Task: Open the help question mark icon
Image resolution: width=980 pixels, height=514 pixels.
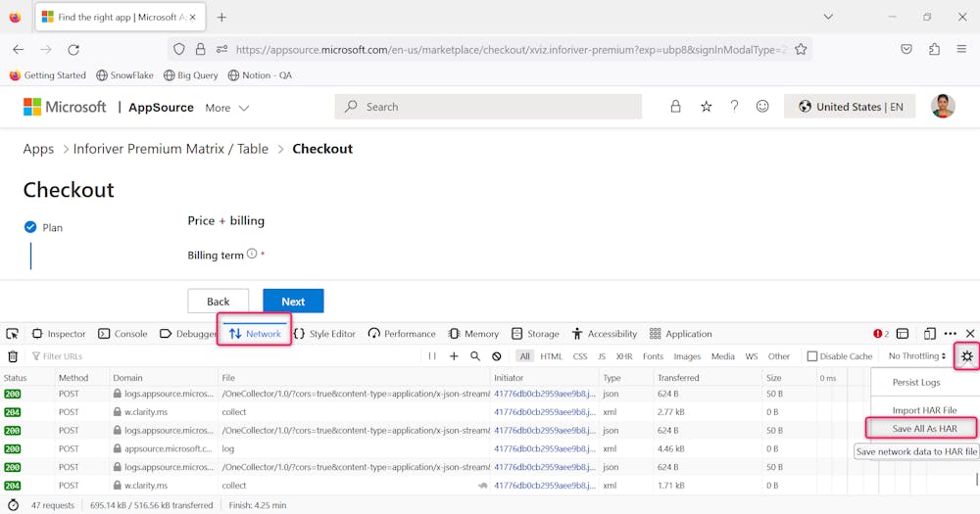Action: pos(734,107)
